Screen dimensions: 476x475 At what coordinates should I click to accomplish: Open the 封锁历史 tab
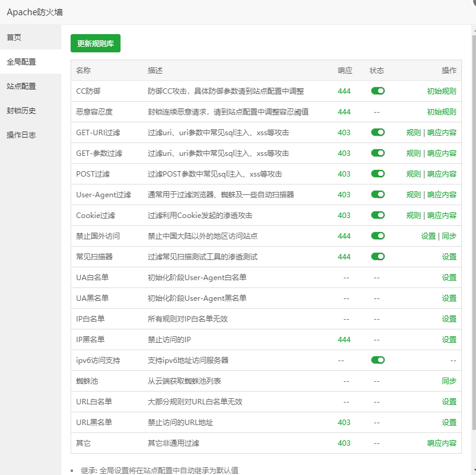coord(30,110)
